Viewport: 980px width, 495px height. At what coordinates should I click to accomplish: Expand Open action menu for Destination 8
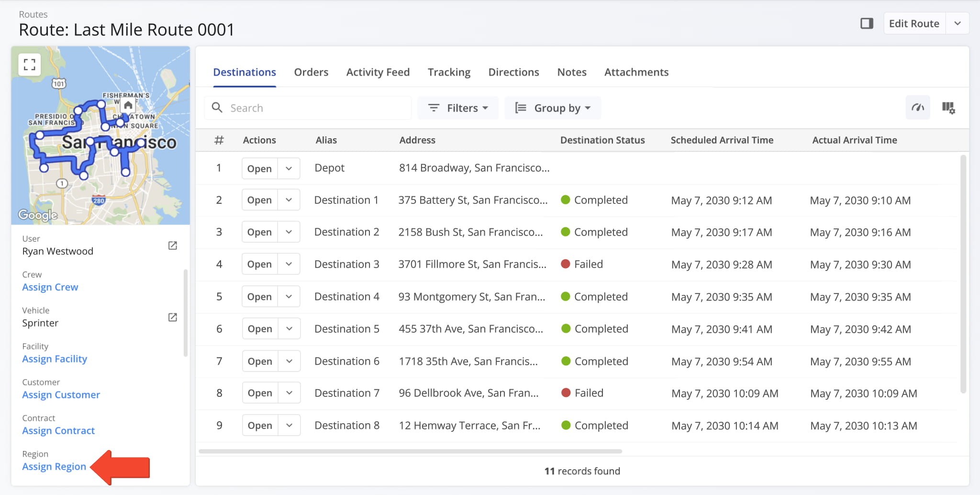(289, 426)
